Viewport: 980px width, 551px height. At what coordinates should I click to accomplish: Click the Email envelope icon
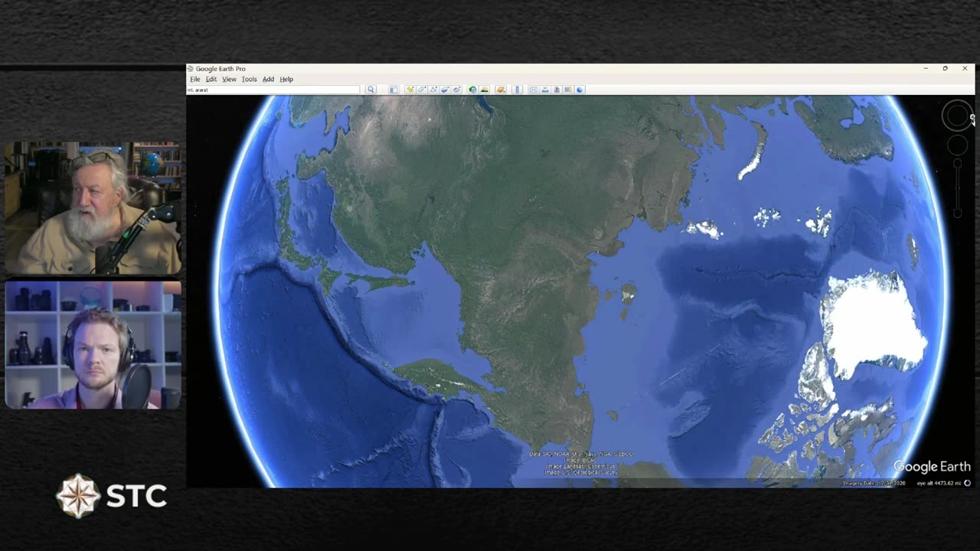coord(534,90)
